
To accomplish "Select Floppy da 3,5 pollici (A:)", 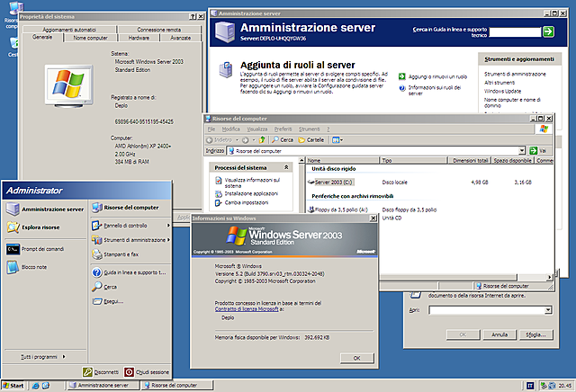I will click(337, 209).
